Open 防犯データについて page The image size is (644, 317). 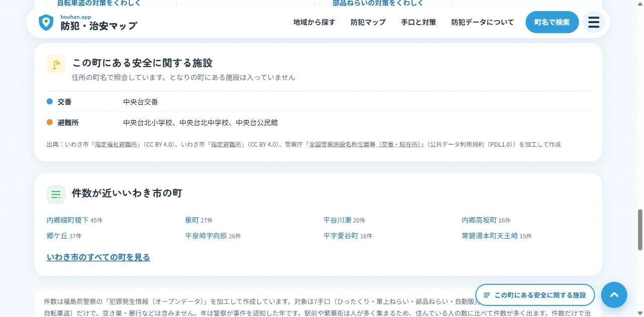point(482,22)
